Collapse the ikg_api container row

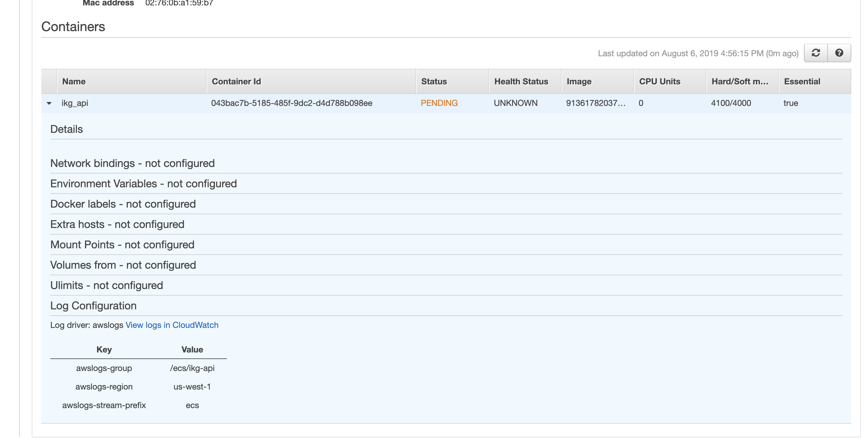tap(49, 104)
